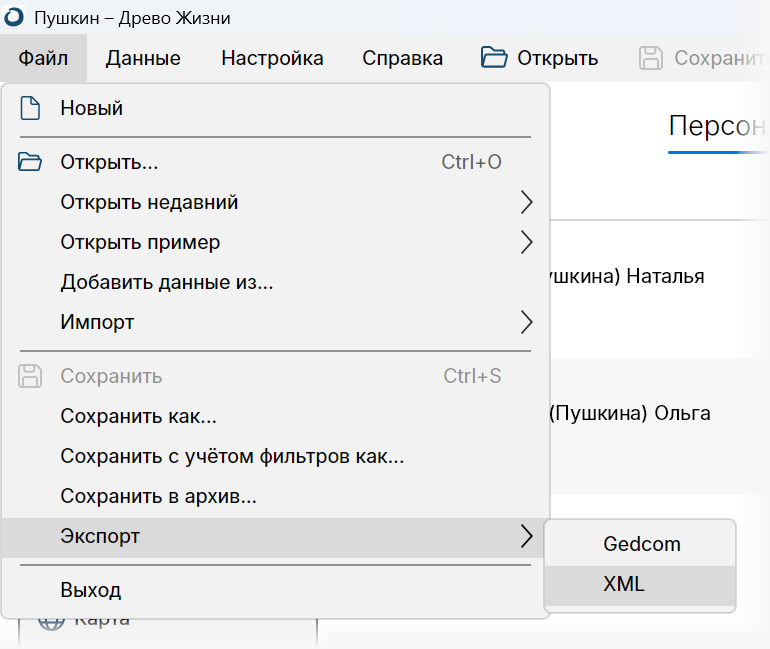Click the new document icon beside Новый
This screenshot has height=649, width=770.
[30, 108]
